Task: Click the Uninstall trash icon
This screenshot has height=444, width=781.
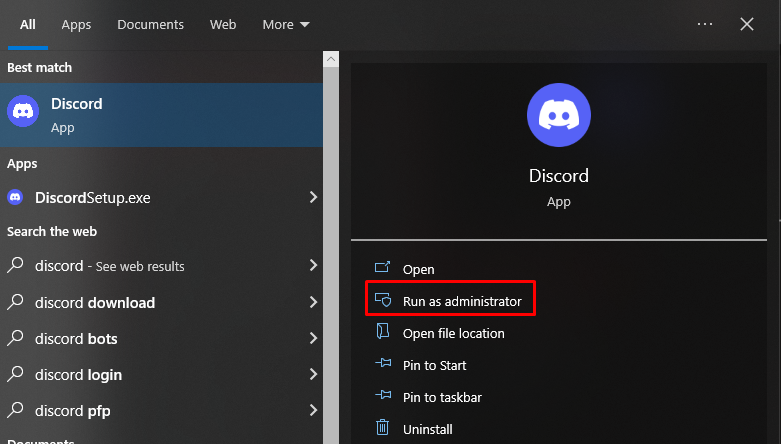Action: click(x=383, y=427)
